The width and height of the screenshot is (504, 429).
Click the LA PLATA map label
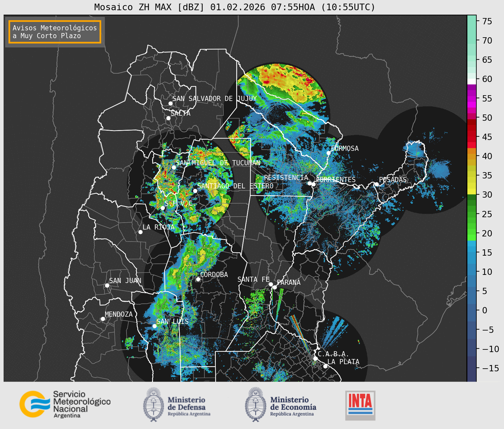pyautogui.click(x=343, y=362)
